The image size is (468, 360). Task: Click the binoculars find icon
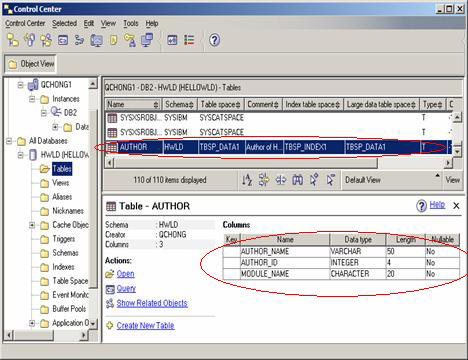tap(298, 180)
